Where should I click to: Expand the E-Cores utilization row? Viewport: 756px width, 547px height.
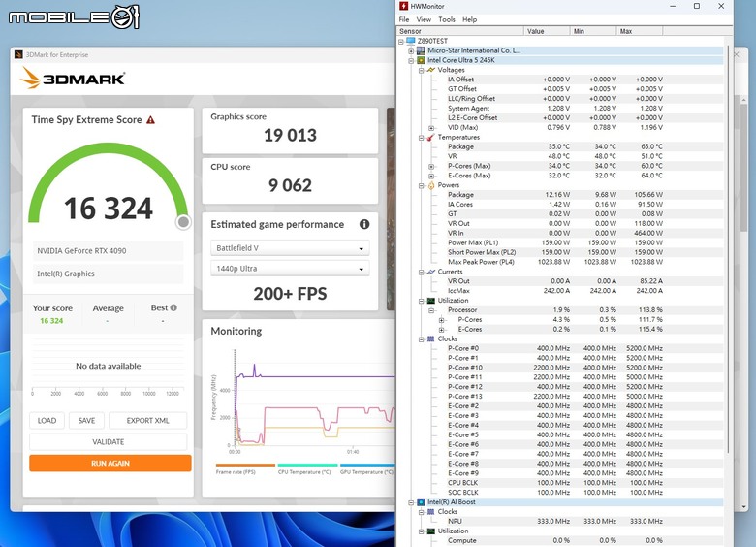(x=441, y=330)
